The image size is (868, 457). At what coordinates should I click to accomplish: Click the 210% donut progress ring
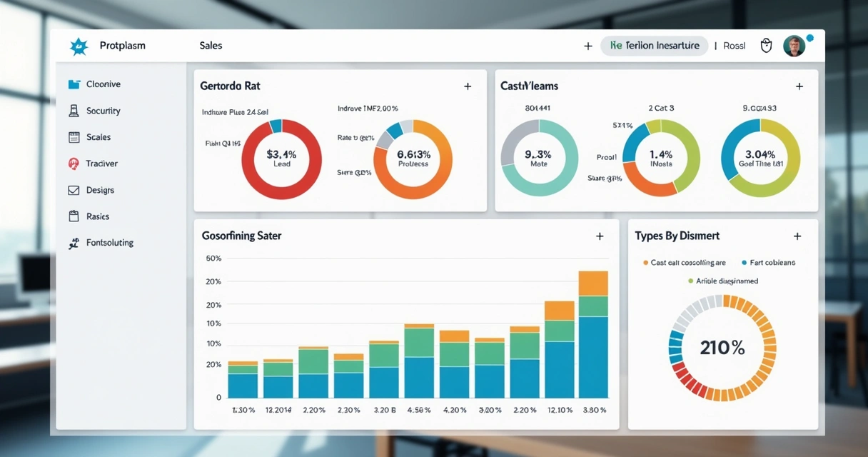[x=722, y=348]
